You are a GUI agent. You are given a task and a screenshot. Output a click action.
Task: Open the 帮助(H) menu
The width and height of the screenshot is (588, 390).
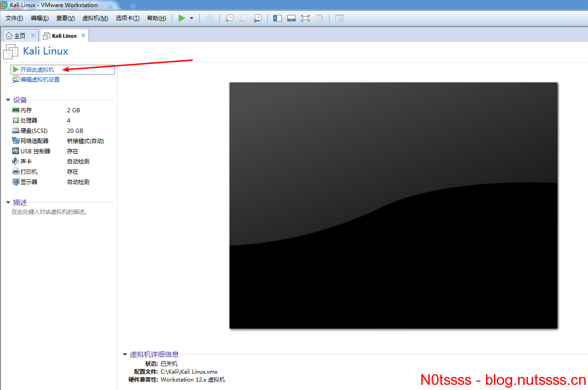tap(156, 18)
